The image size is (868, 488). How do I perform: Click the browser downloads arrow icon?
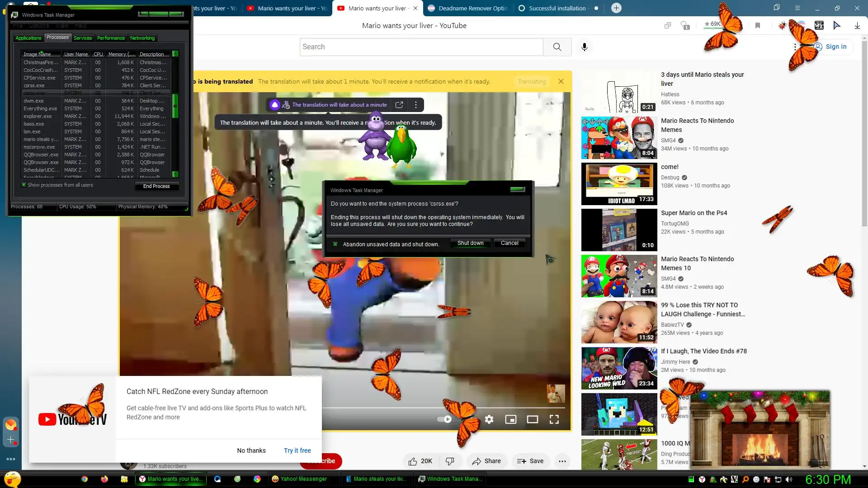(857, 26)
